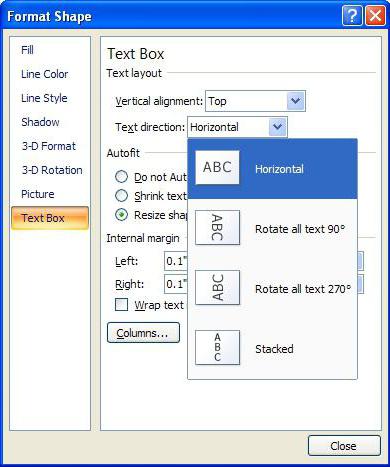Choose the Stacked text direction label

[274, 349]
